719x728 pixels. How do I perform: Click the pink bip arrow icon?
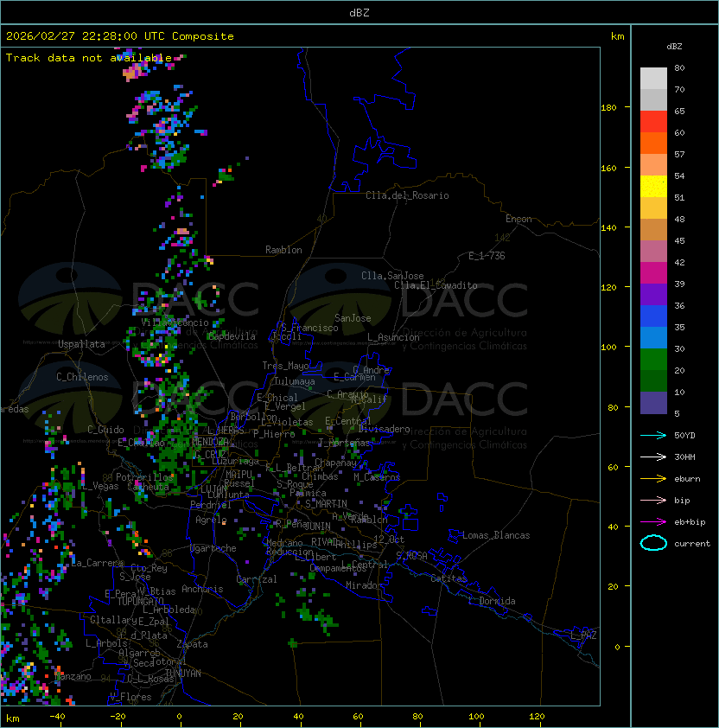point(653,500)
